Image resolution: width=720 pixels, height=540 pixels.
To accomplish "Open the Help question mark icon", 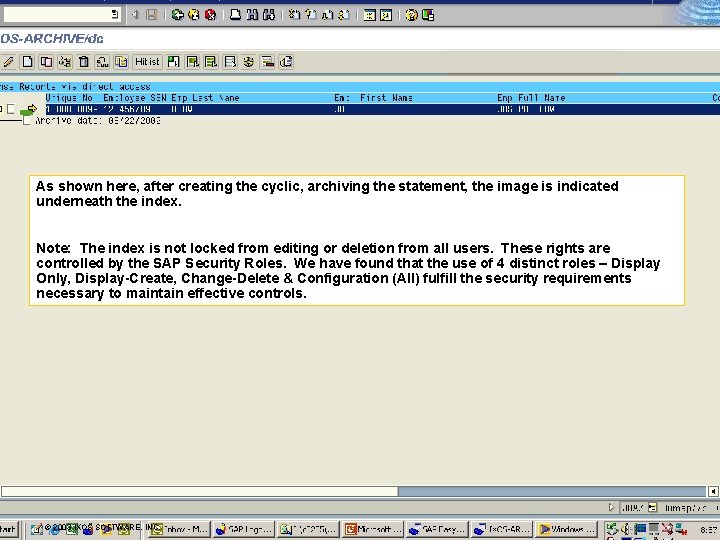I will point(411,15).
